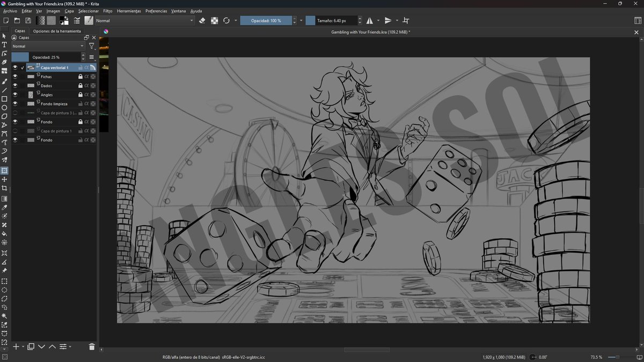644x362 pixels.
Task: Open vertical mirror options dropdown arrow
Action: pyautogui.click(x=397, y=20)
